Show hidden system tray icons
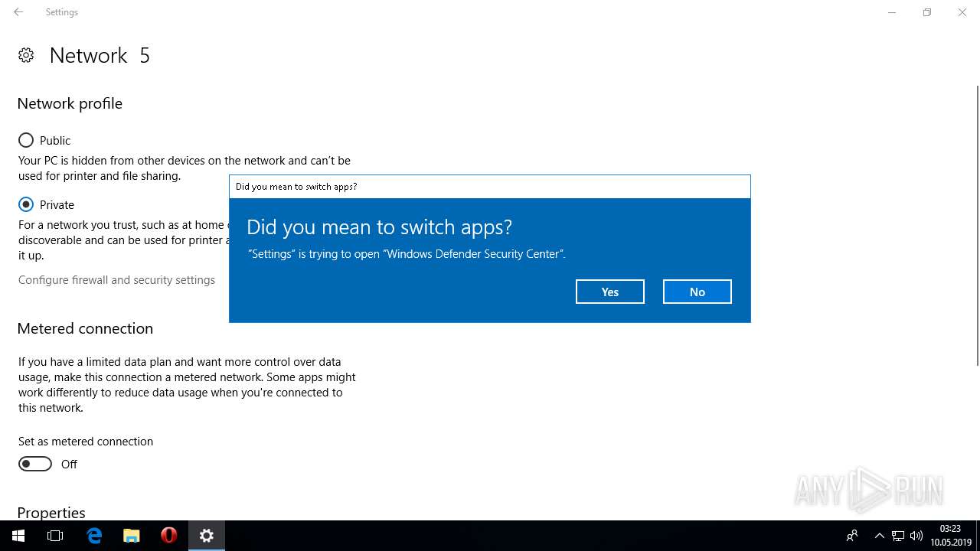980x551 pixels. click(x=879, y=536)
